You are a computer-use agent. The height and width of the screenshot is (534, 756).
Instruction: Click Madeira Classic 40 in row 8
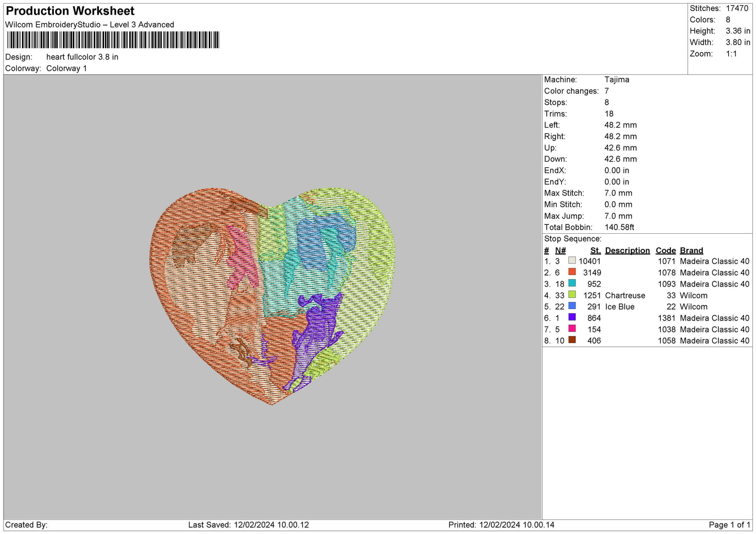[715, 341]
